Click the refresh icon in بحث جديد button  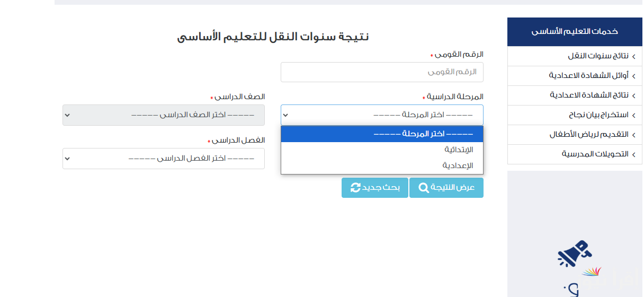point(355,188)
